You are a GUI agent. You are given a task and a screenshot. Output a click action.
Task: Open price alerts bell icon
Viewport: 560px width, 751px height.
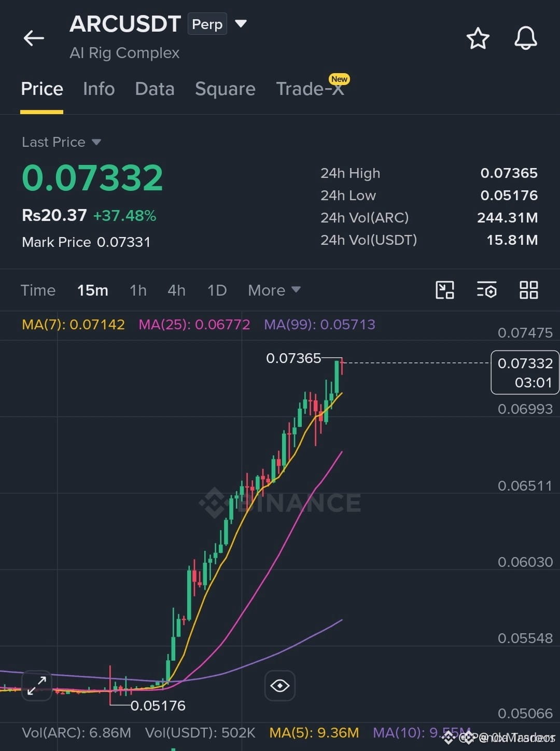(x=525, y=38)
